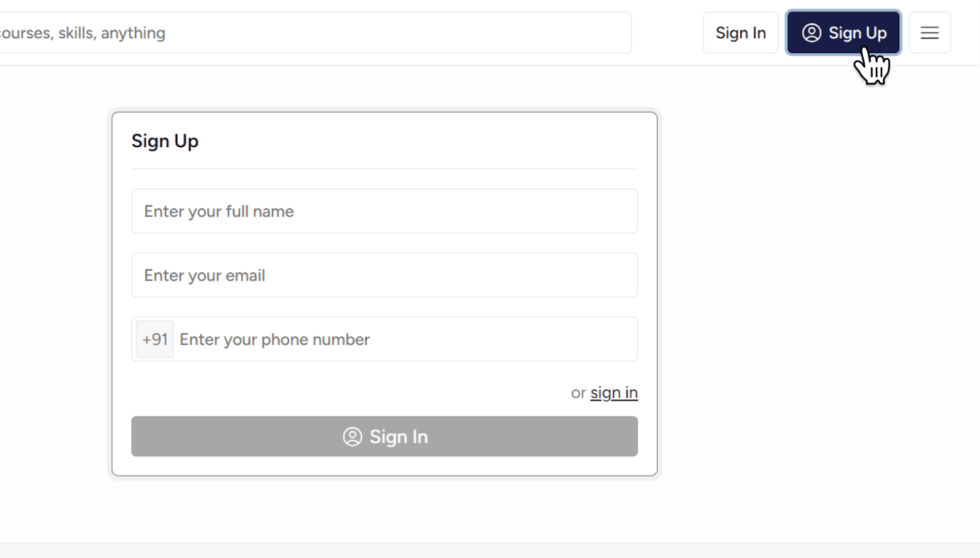Select the +91 country code prefix

pyautogui.click(x=154, y=339)
